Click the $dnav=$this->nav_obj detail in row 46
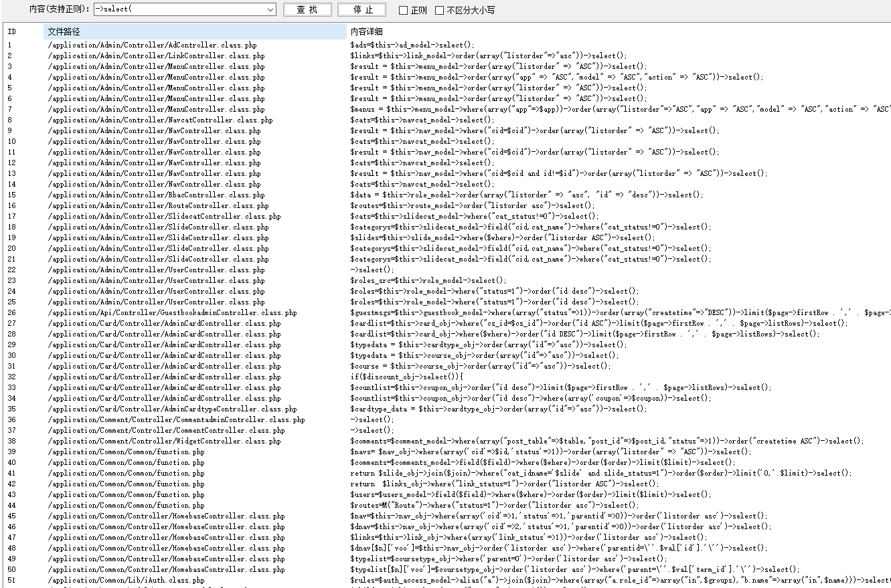 tap(558, 526)
